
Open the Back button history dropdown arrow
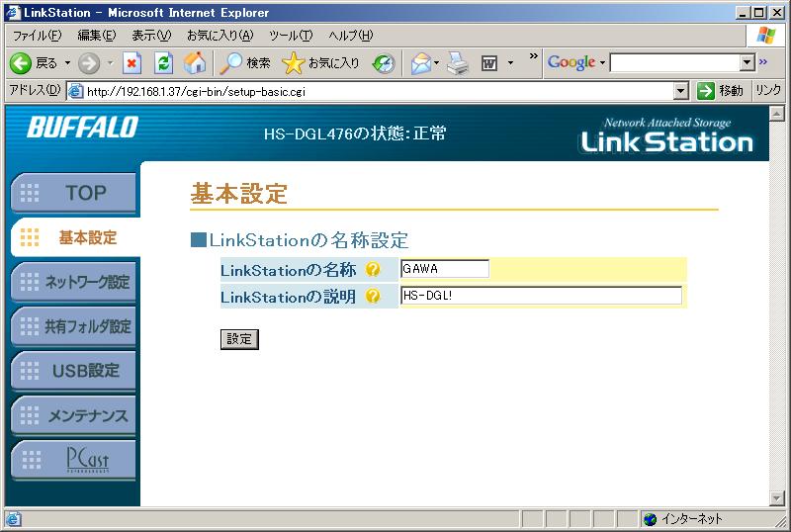[x=67, y=63]
